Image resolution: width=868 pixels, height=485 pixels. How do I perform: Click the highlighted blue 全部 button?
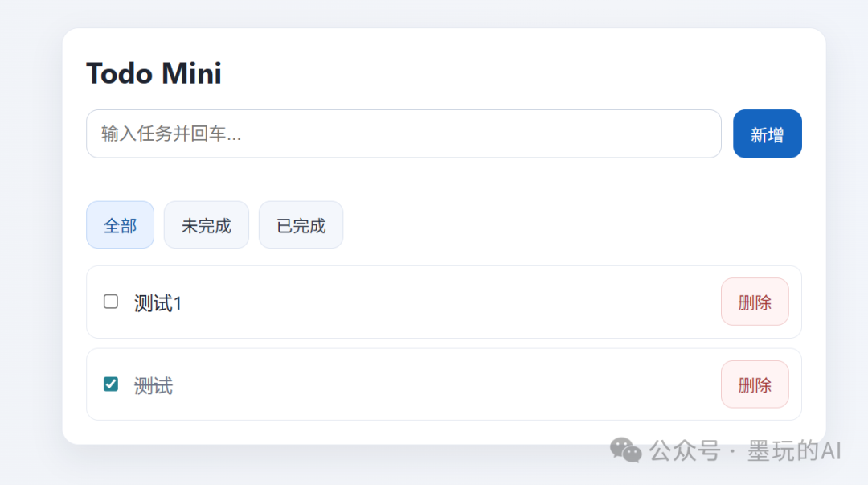[120, 224]
